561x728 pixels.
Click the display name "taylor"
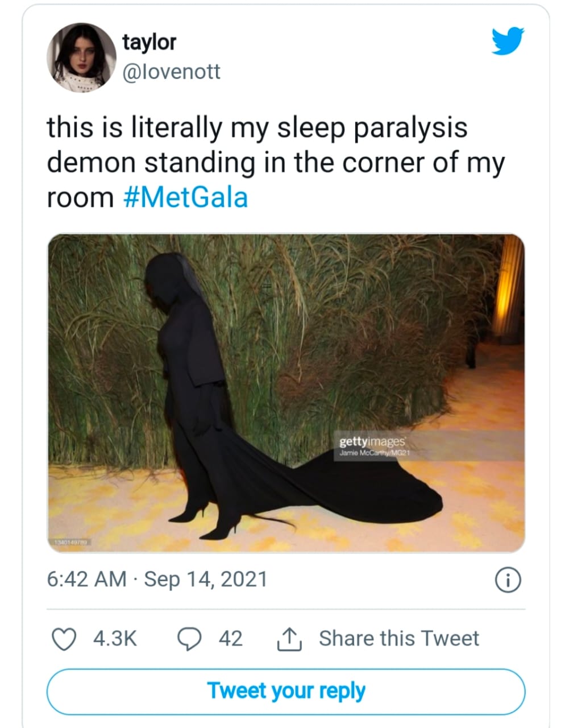(149, 42)
